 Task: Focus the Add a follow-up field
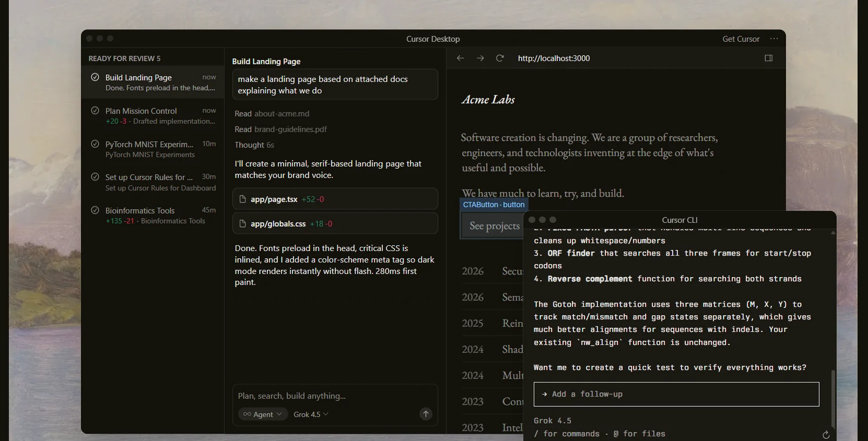click(x=676, y=394)
